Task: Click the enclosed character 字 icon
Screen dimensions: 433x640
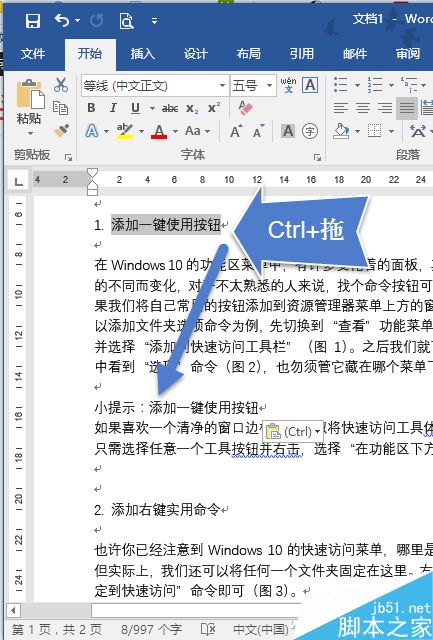Action: pyautogui.click(x=310, y=131)
